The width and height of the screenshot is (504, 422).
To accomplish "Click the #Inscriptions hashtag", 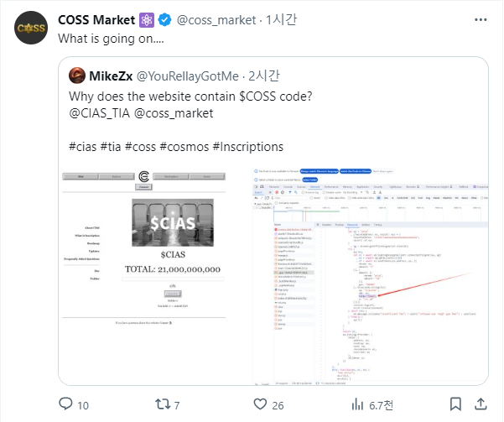I will click(248, 147).
